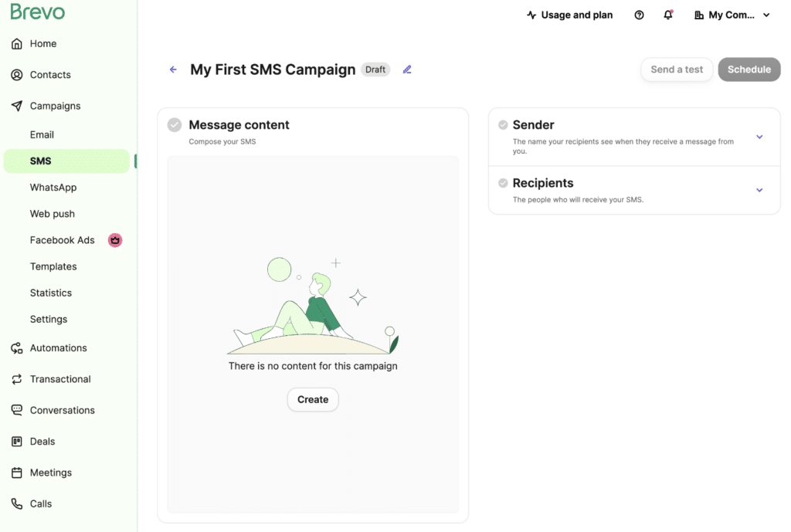Create the SMS message content
The height and width of the screenshot is (532, 791).
click(x=312, y=399)
